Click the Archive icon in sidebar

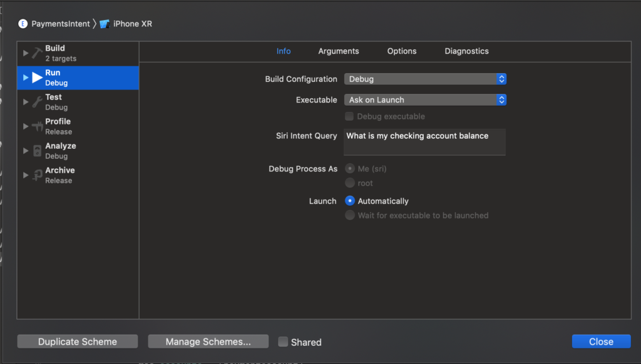click(37, 175)
